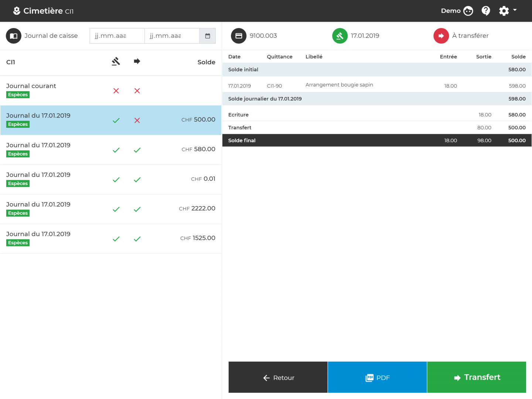Click the gavel icon in column header
532x399 pixels.
116,61
